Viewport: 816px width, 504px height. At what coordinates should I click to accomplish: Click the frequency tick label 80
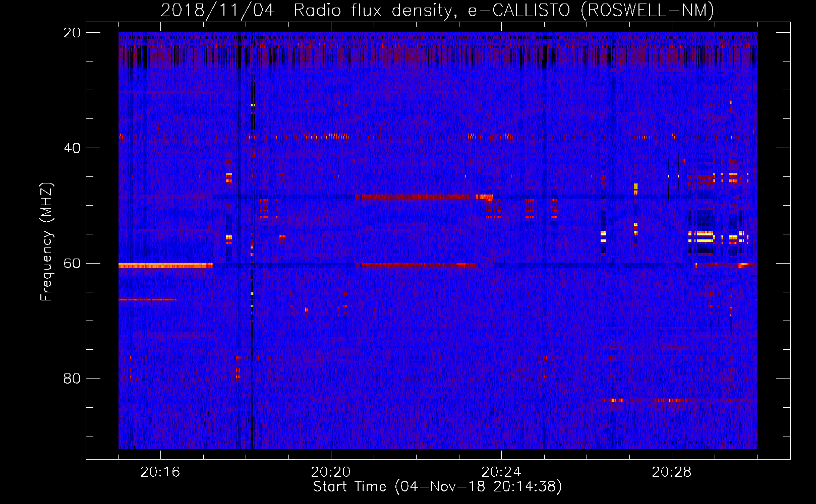[72, 379]
